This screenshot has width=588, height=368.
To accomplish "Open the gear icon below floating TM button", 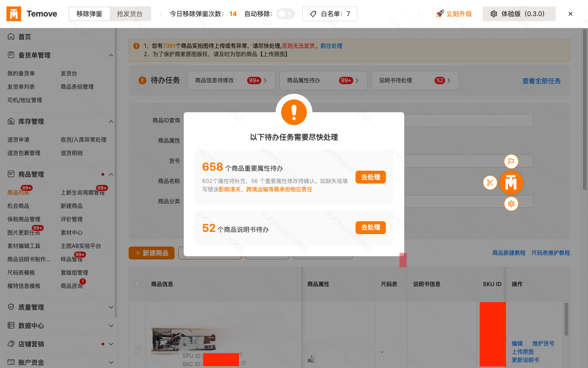I will 511,204.
